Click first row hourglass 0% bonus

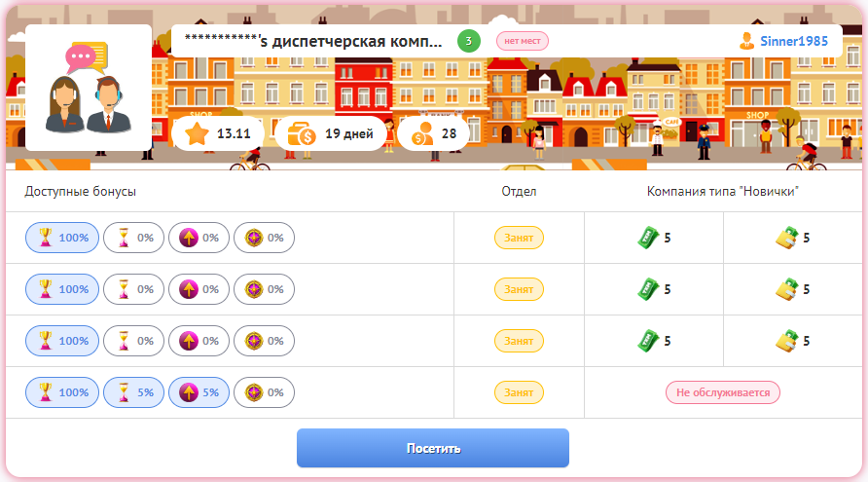[133, 238]
